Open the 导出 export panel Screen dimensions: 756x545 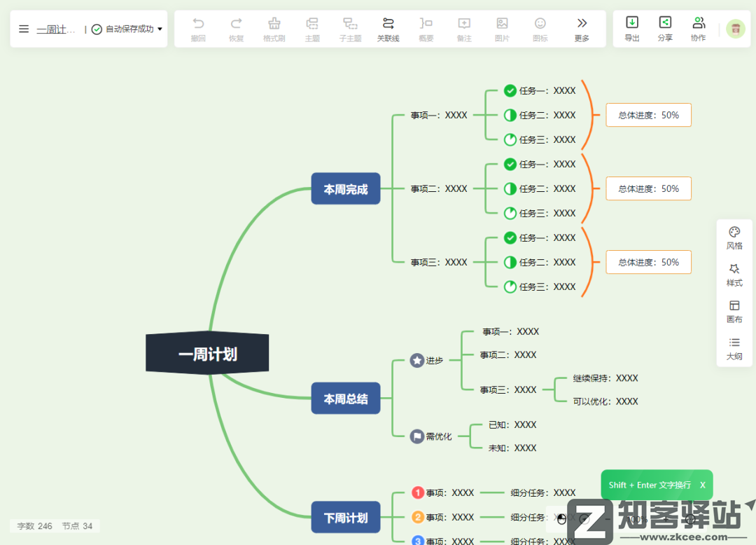click(x=631, y=29)
